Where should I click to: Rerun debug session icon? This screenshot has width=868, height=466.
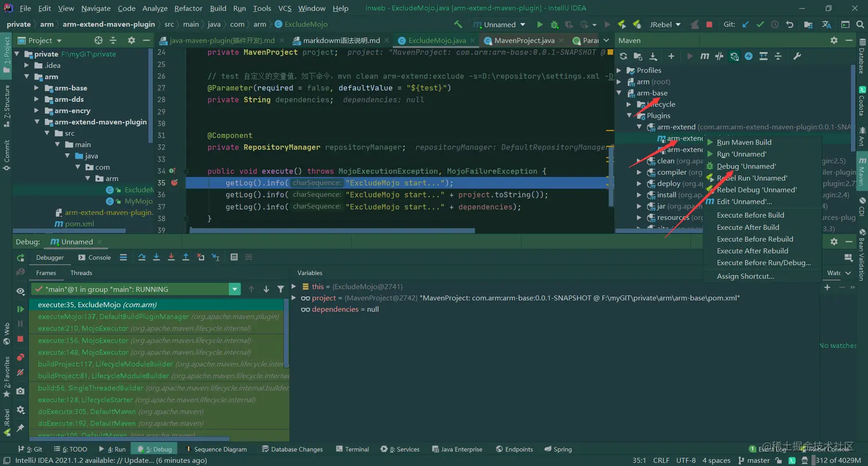tap(21, 257)
